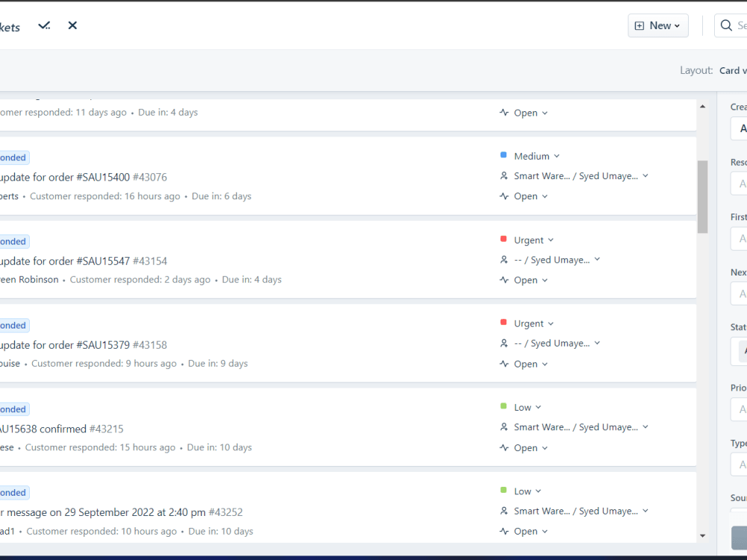Viewport: 747px width, 560px height.
Task: Click the responded tag on ticket #43252
Action: coord(14,492)
